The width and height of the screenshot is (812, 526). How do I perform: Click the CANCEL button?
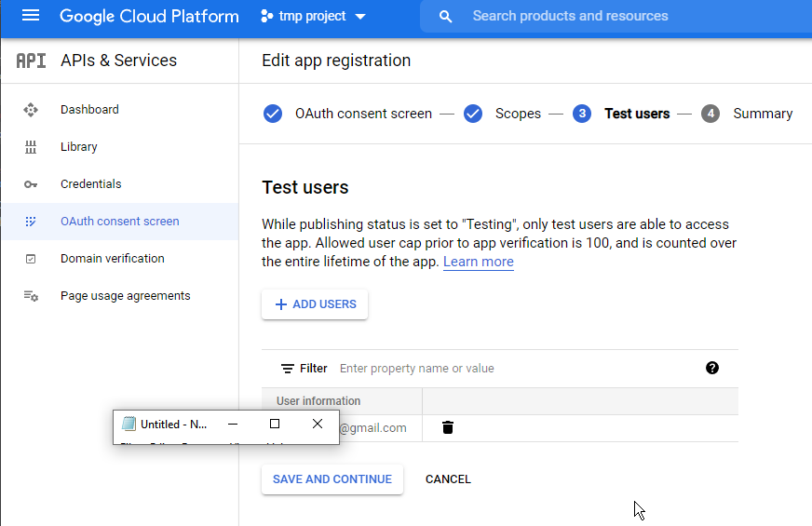click(x=448, y=479)
